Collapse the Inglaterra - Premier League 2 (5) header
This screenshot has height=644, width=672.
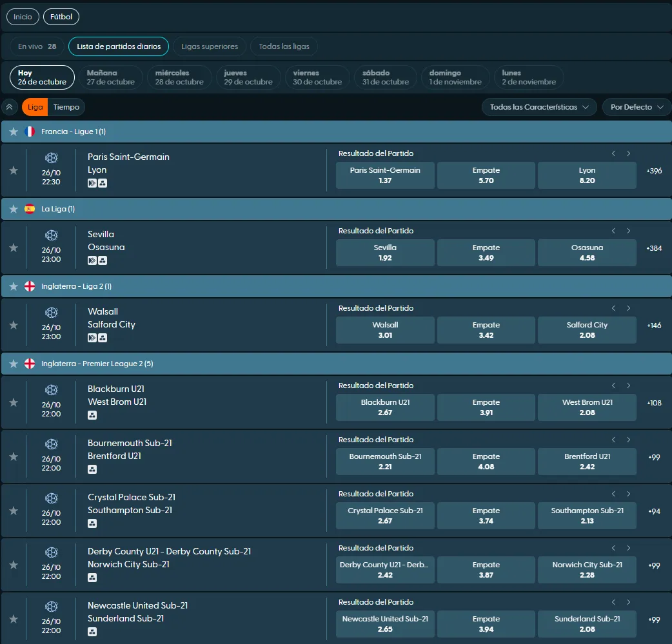[337, 364]
